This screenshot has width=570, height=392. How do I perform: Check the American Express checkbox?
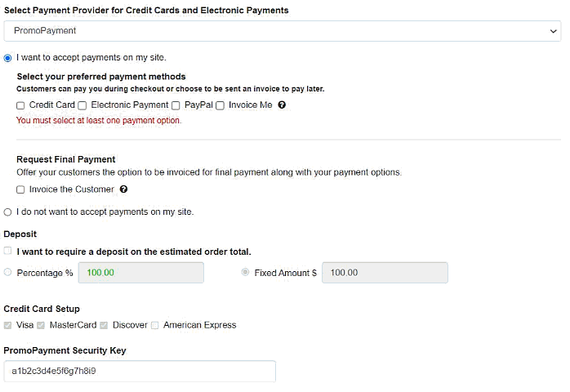tap(155, 326)
